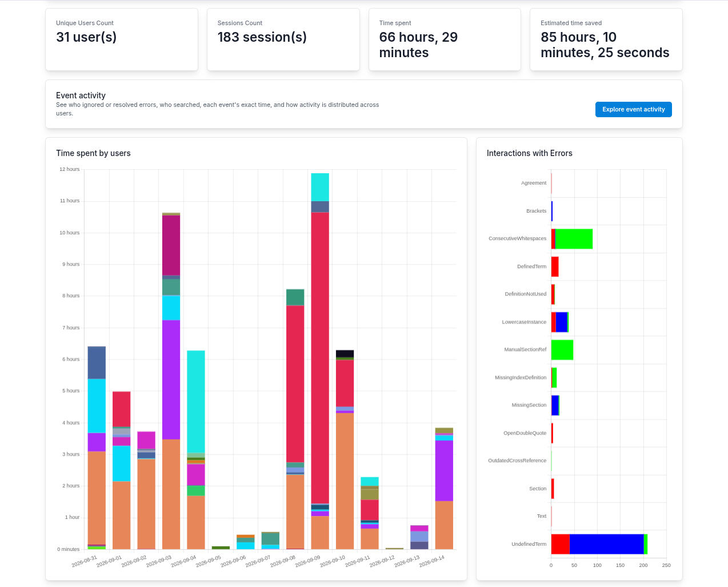Click the "Time spent by users" chart title
728x587 pixels.
93,153
